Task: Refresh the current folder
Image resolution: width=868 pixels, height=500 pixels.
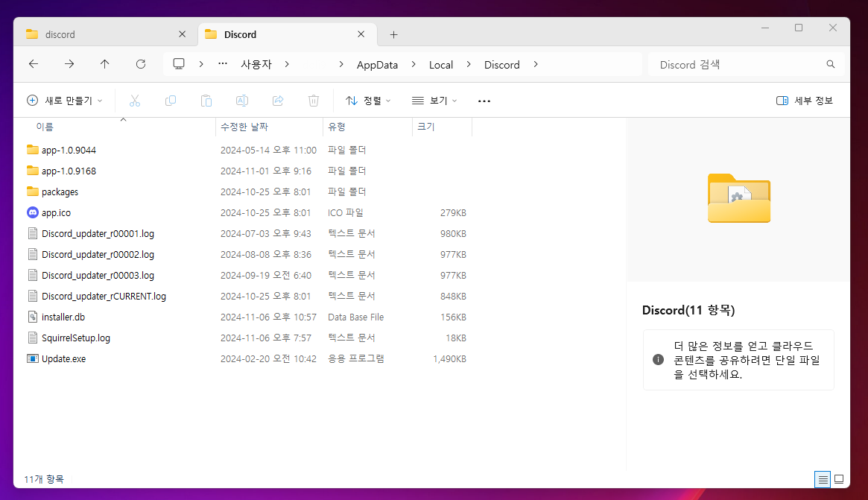Action: 141,64
